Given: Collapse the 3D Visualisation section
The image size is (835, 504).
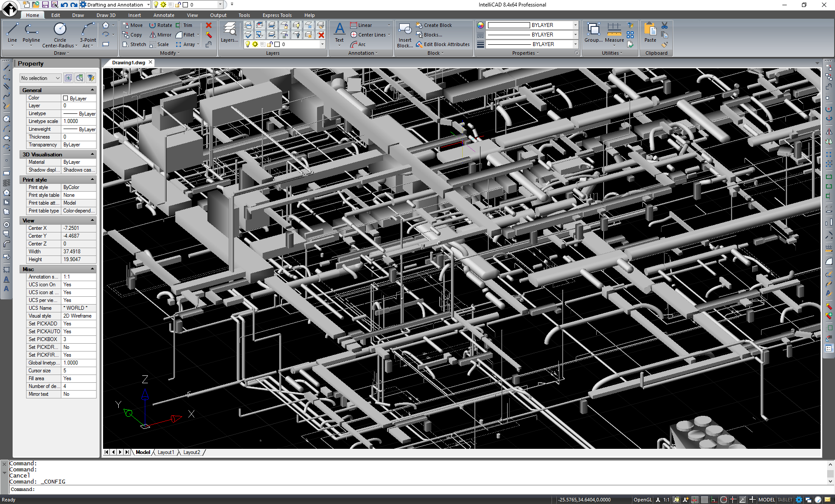Looking at the screenshot, I should click(x=92, y=155).
